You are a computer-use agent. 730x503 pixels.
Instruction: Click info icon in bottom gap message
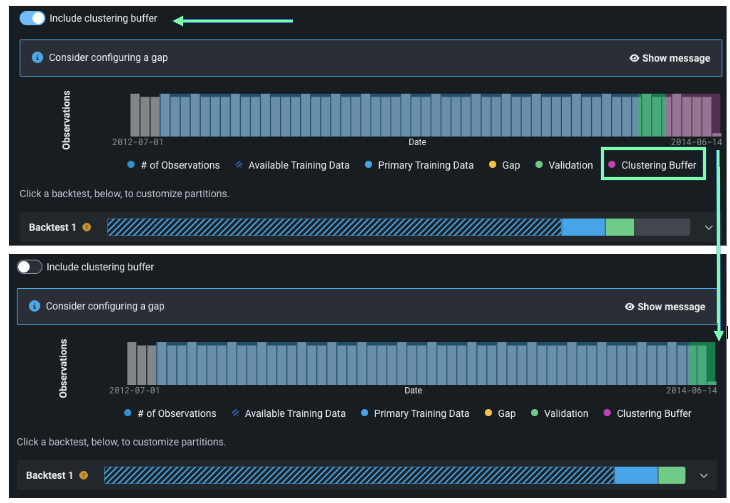coord(35,306)
